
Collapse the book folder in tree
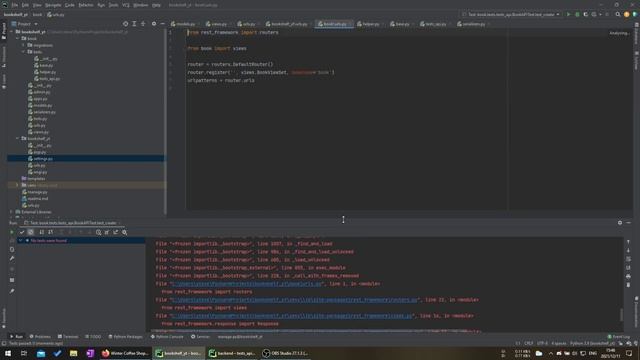pos(18,38)
